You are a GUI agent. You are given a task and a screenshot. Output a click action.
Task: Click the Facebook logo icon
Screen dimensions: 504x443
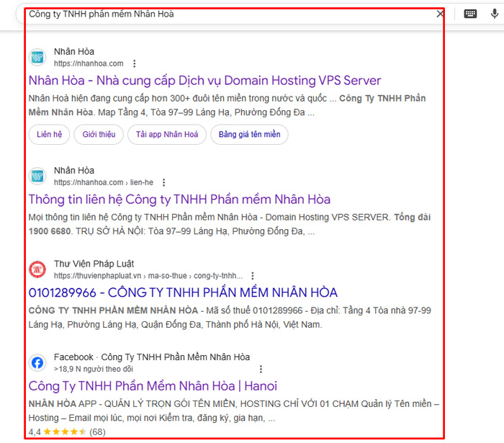(x=37, y=363)
